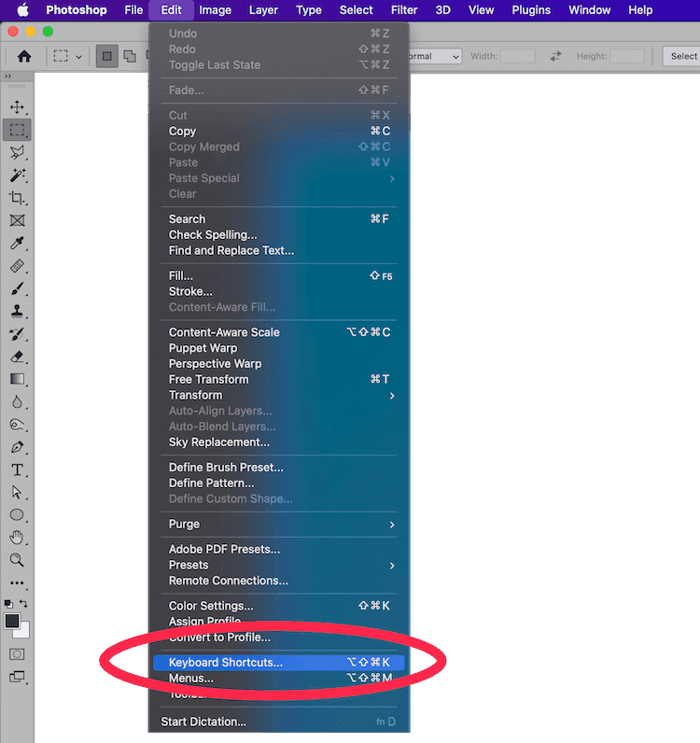Image resolution: width=700 pixels, height=743 pixels.
Task: Open the Filter menu
Action: click(x=404, y=10)
